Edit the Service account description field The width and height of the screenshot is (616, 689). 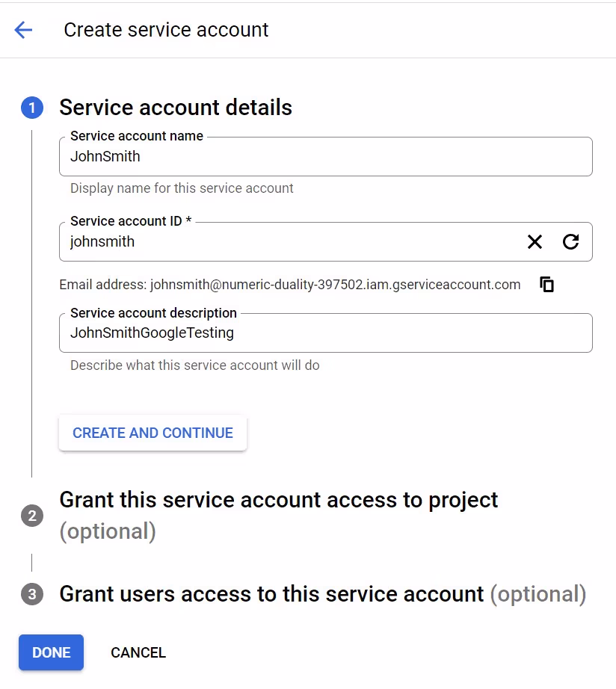click(x=325, y=333)
